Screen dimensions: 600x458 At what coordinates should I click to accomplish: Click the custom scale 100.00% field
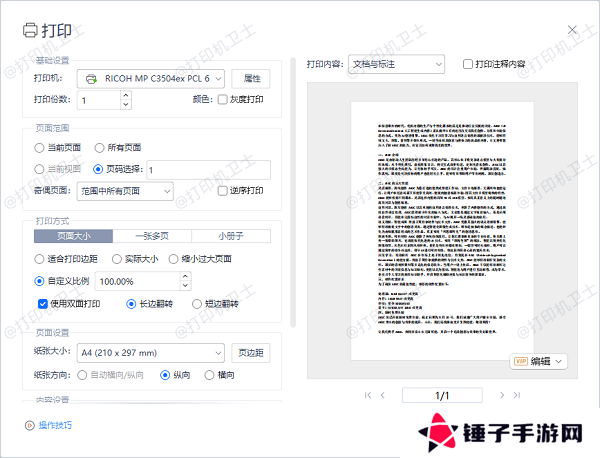138,282
